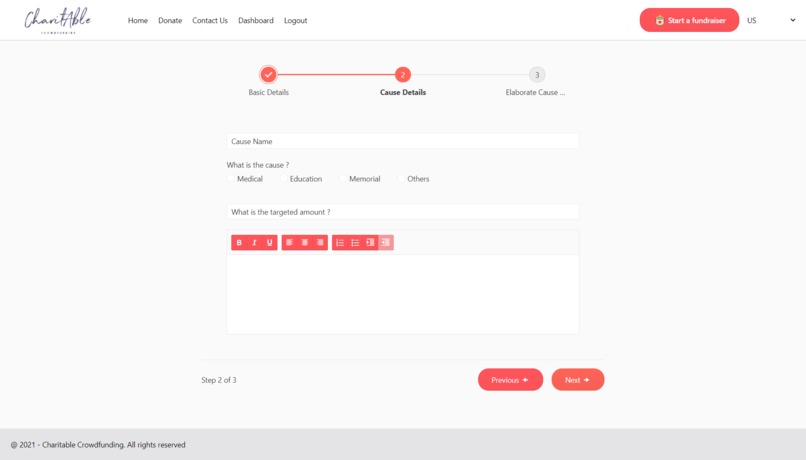Click Logout in navigation bar
Image resolution: width=806 pixels, height=460 pixels.
296,21
